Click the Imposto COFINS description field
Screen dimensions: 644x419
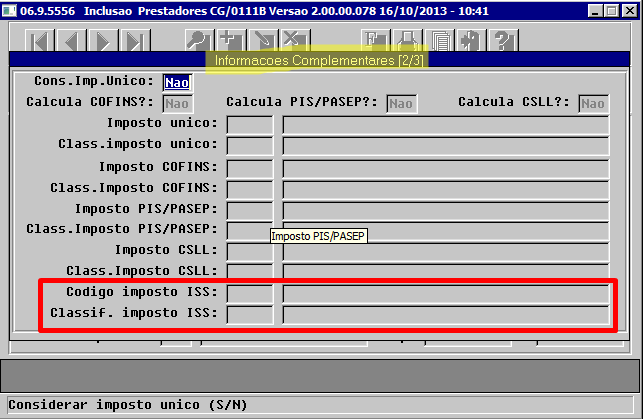[446, 168]
